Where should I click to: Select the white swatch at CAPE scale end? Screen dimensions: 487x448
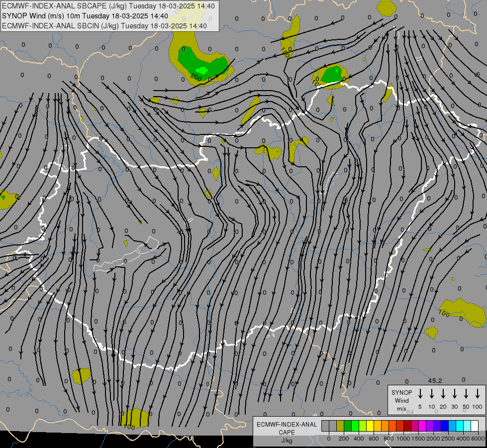474,426
